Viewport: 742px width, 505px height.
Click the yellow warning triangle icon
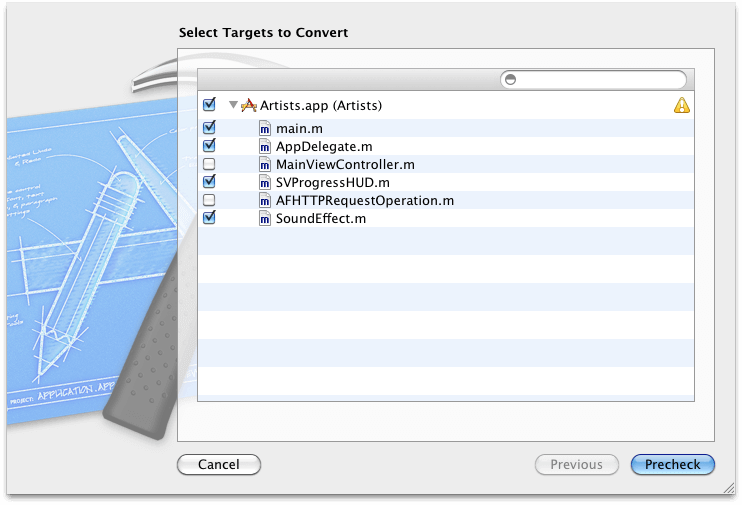coord(682,105)
